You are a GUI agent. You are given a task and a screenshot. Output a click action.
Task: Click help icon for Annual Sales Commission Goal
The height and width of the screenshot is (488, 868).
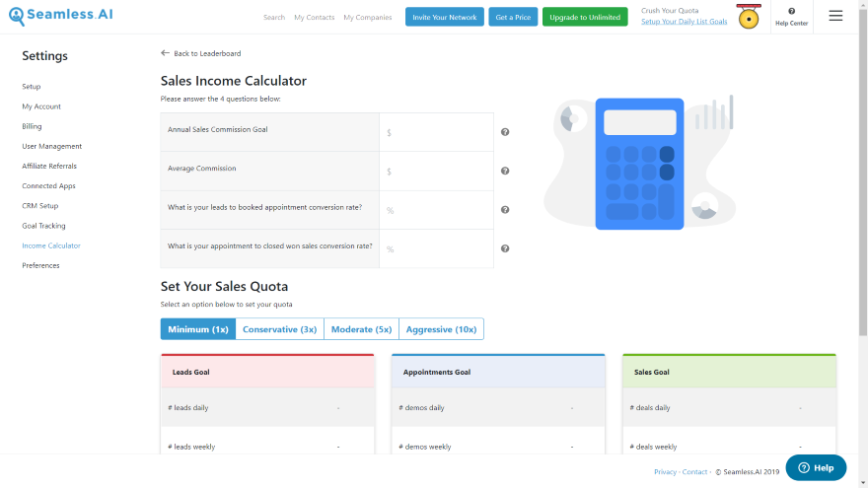pyautogui.click(x=505, y=132)
